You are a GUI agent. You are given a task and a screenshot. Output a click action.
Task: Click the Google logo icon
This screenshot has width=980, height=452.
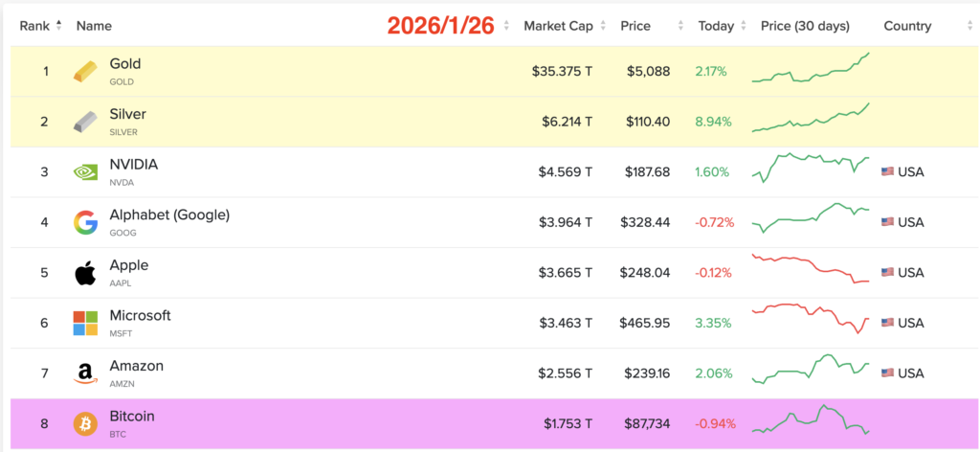pyautogui.click(x=85, y=223)
